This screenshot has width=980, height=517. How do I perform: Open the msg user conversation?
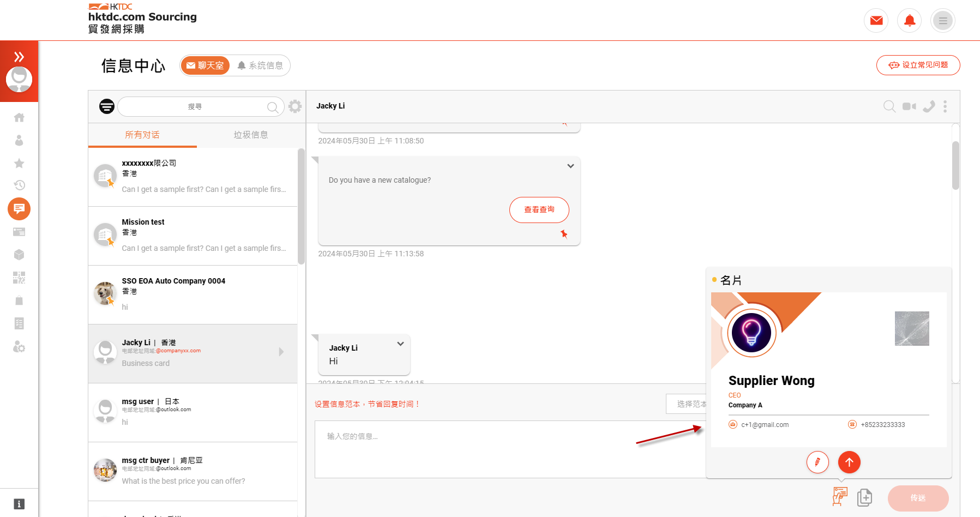pos(193,412)
